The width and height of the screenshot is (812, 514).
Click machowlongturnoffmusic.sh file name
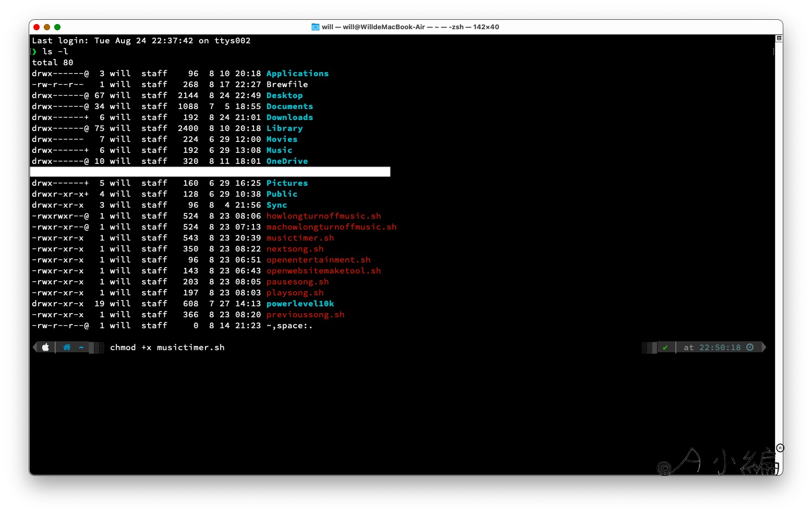[331, 227]
